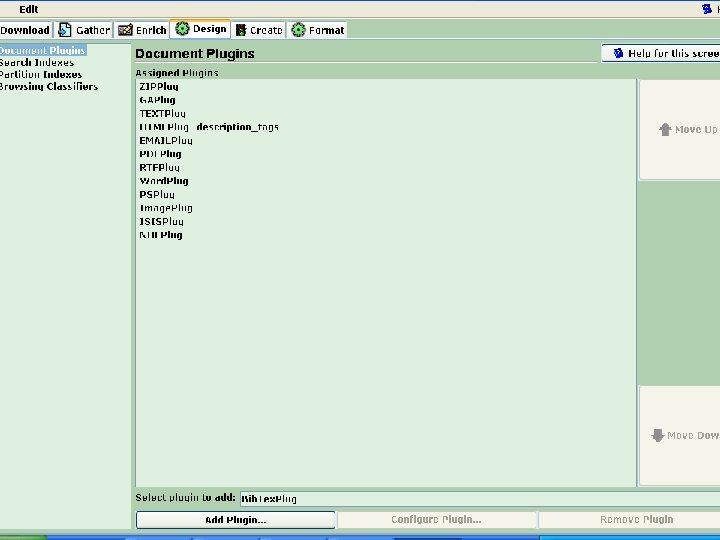Image resolution: width=720 pixels, height=540 pixels.
Task: Click the Add Plugin button
Action: pos(236,520)
